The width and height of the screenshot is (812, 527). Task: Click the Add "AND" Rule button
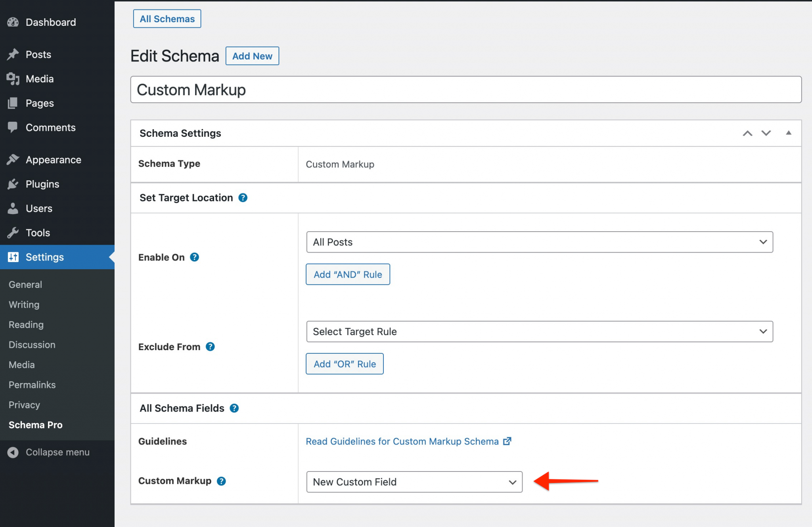pos(348,274)
